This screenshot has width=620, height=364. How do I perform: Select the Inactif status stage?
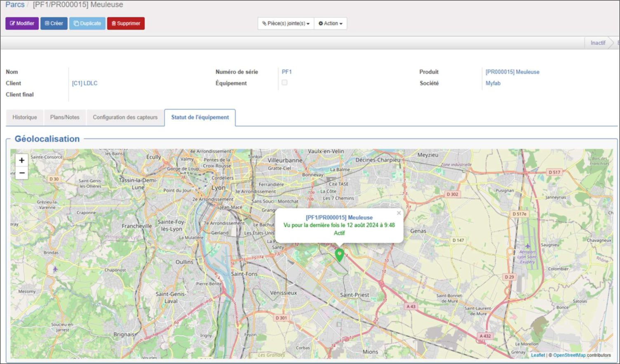coord(598,43)
